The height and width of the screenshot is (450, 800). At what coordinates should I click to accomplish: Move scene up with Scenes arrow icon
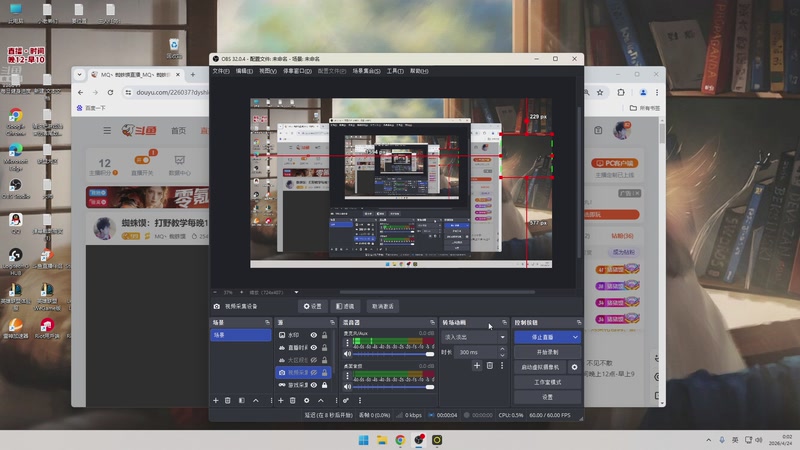pos(256,401)
